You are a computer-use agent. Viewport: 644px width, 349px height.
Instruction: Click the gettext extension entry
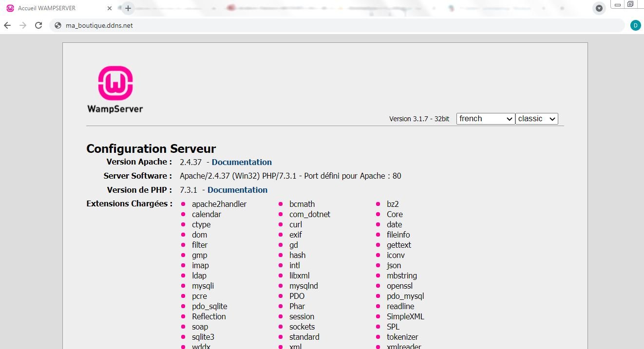point(399,245)
